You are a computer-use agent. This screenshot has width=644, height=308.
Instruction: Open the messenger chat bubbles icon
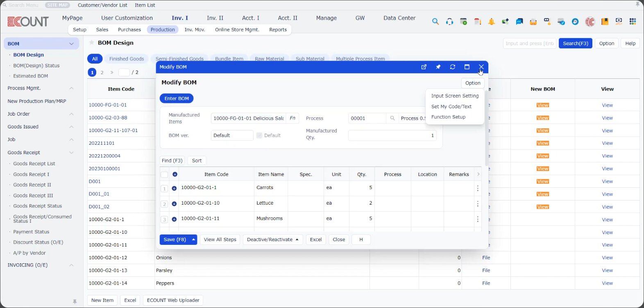519,22
